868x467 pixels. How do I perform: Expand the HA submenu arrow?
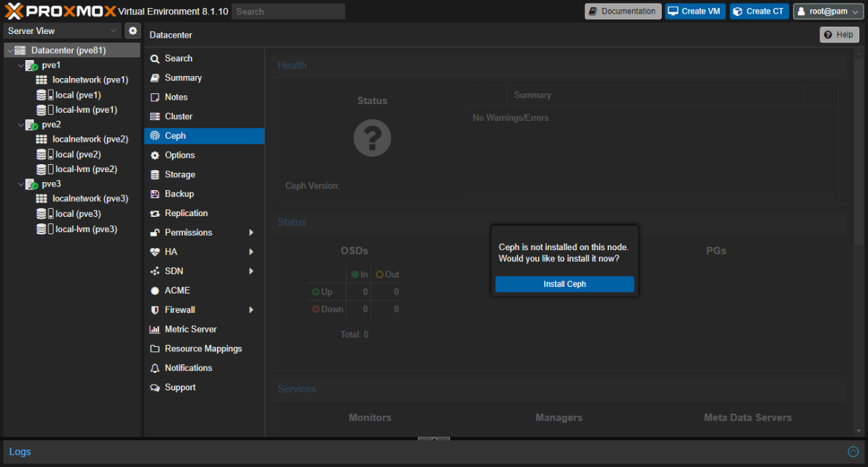[x=252, y=252]
